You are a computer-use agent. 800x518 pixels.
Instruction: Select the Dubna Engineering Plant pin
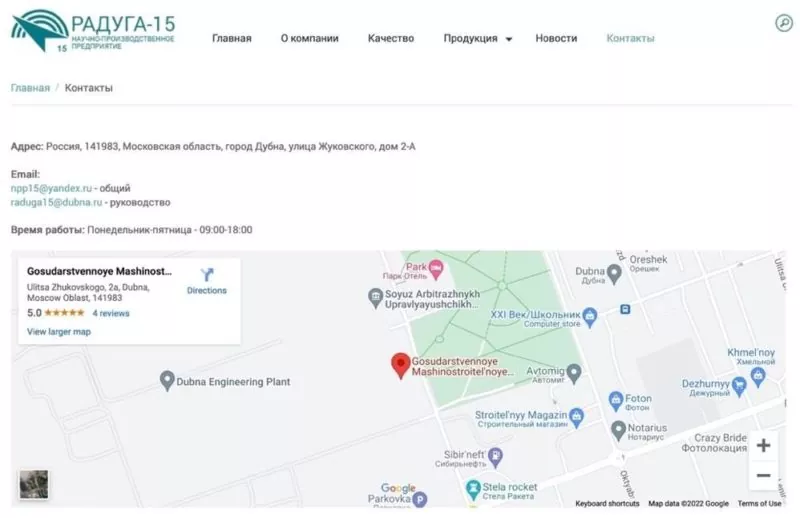(167, 381)
